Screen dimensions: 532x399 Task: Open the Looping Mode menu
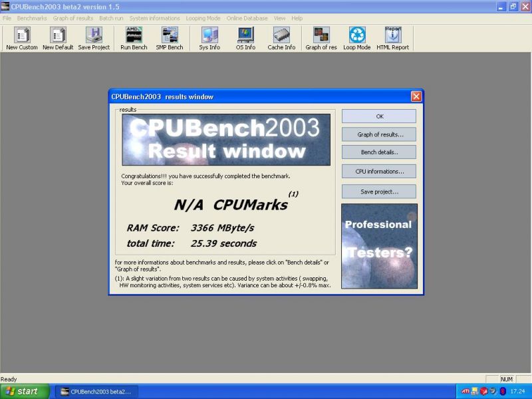203,19
